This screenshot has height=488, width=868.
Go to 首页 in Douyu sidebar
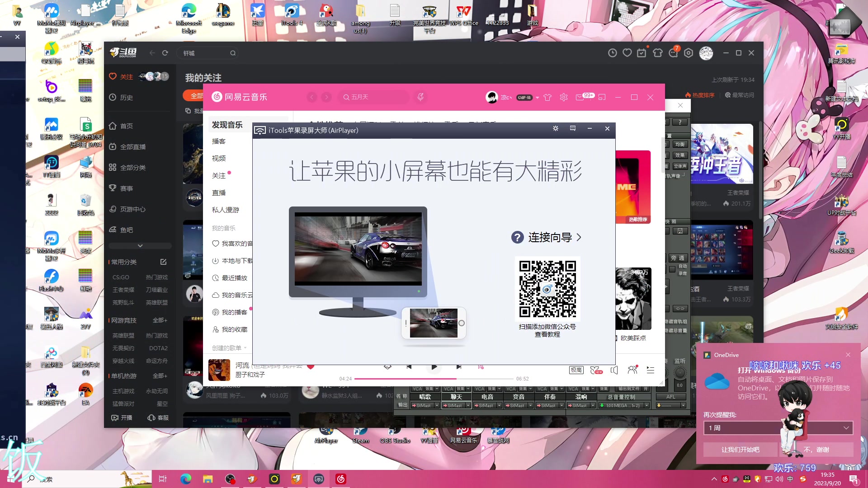pyautogui.click(x=121, y=126)
